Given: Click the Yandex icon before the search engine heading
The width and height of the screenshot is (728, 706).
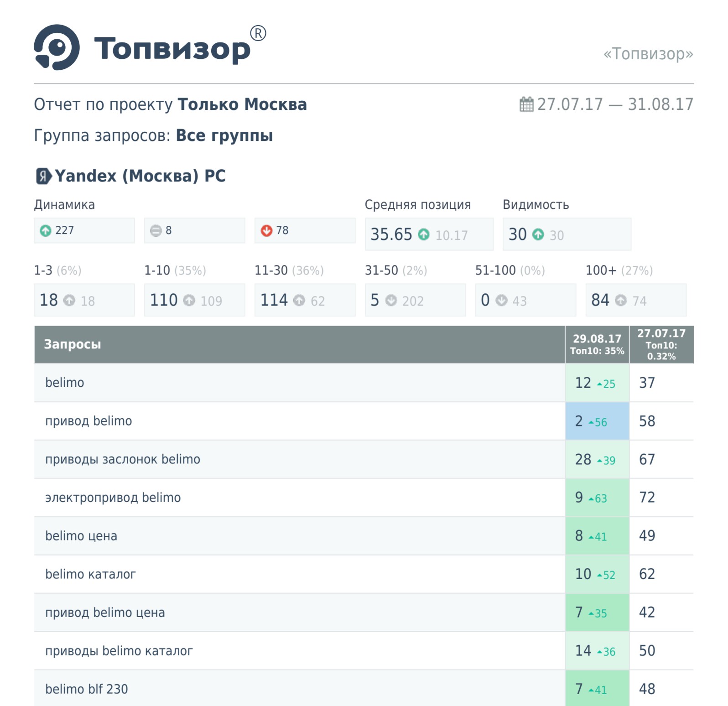Looking at the screenshot, I should (43, 176).
